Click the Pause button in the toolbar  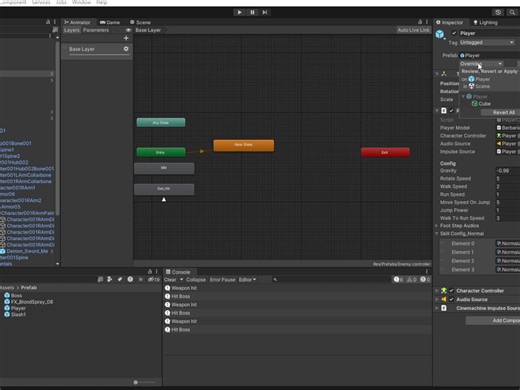252,12
